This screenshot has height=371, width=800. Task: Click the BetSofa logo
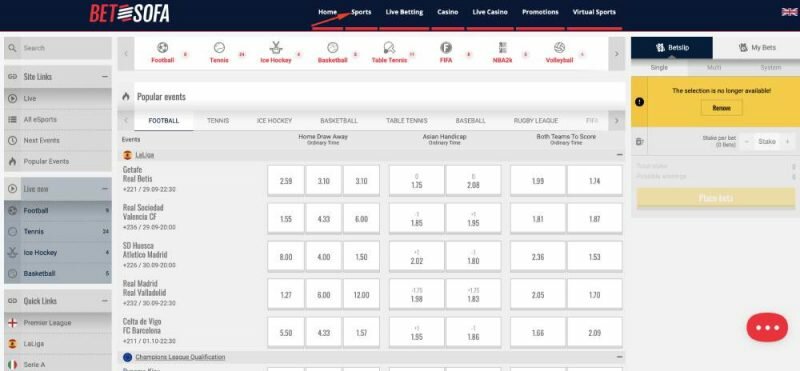pyautogui.click(x=129, y=14)
